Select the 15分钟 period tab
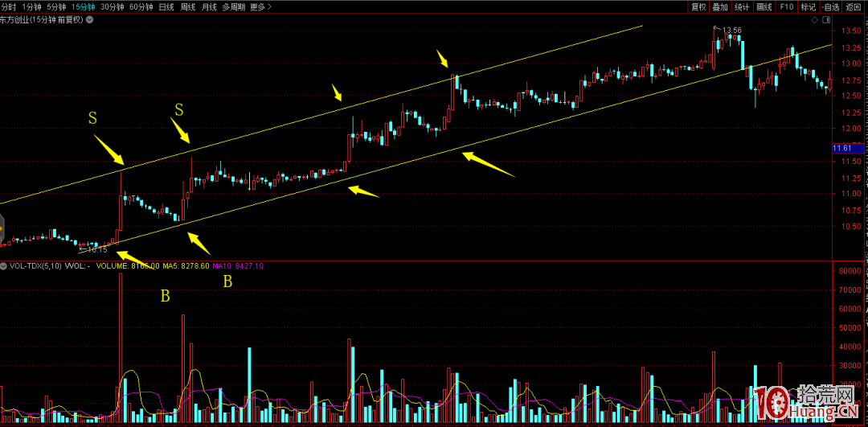Screen dimensions: 868x427 click(x=83, y=7)
